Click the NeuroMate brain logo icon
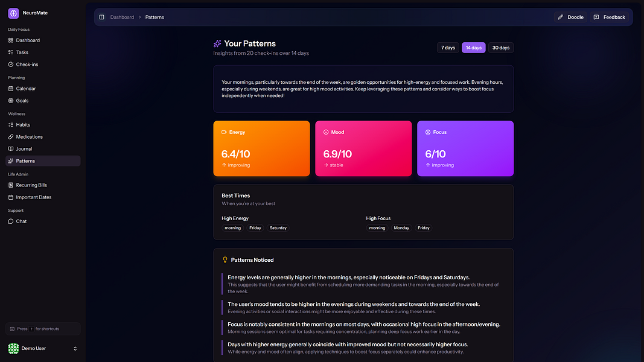Viewport: 644px width, 362px height. click(13, 13)
